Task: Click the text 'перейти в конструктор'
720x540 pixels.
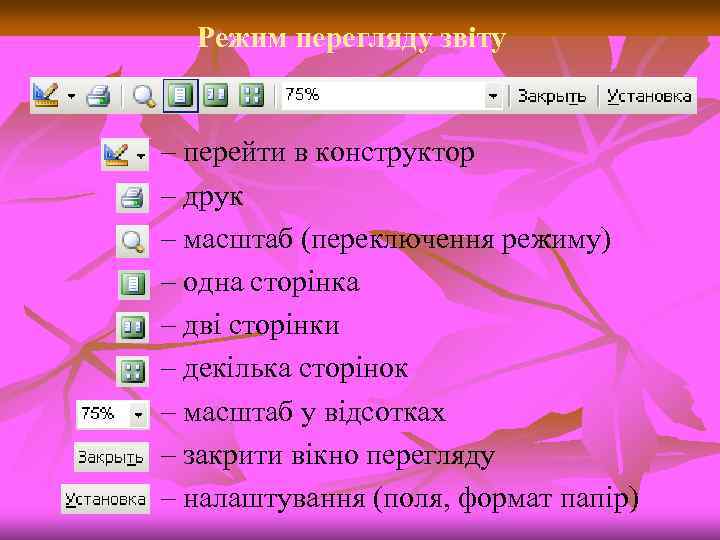Action: [x=329, y=152]
